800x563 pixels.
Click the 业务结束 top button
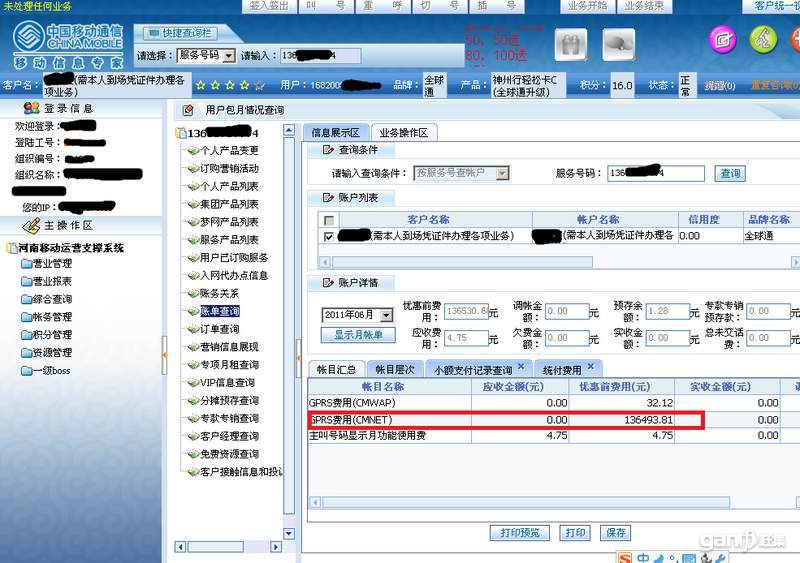644,6
